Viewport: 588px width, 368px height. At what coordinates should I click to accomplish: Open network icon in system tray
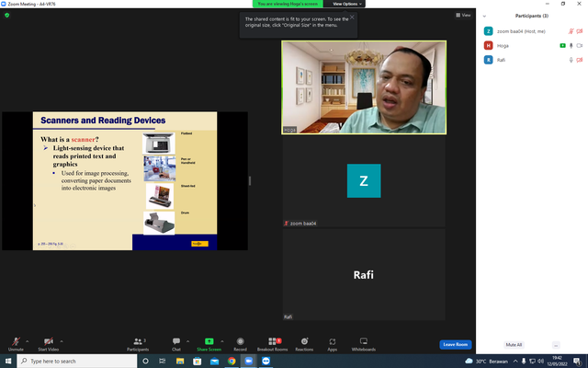(532, 361)
